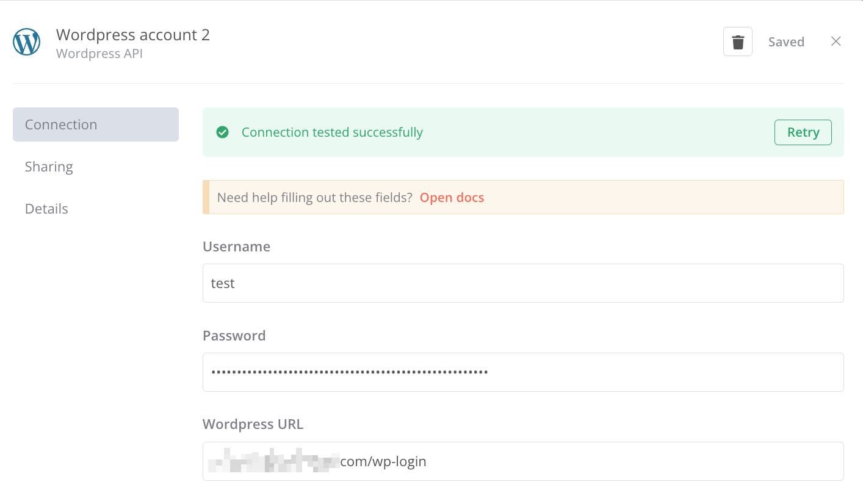Click the Connection tested successfully message
This screenshot has width=863, height=504.
tap(332, 132)
